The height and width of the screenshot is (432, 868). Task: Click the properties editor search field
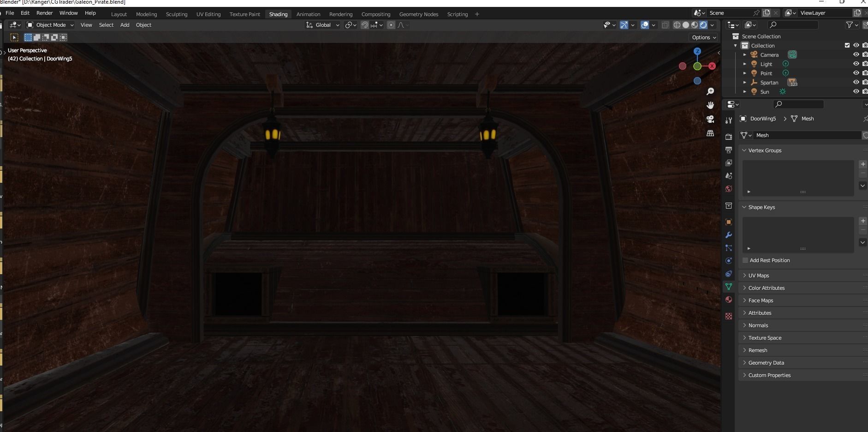coord(799,104)
